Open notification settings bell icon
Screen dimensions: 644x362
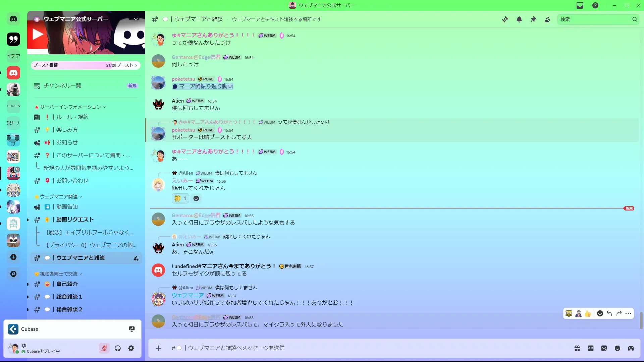click(x=519, y=19)
